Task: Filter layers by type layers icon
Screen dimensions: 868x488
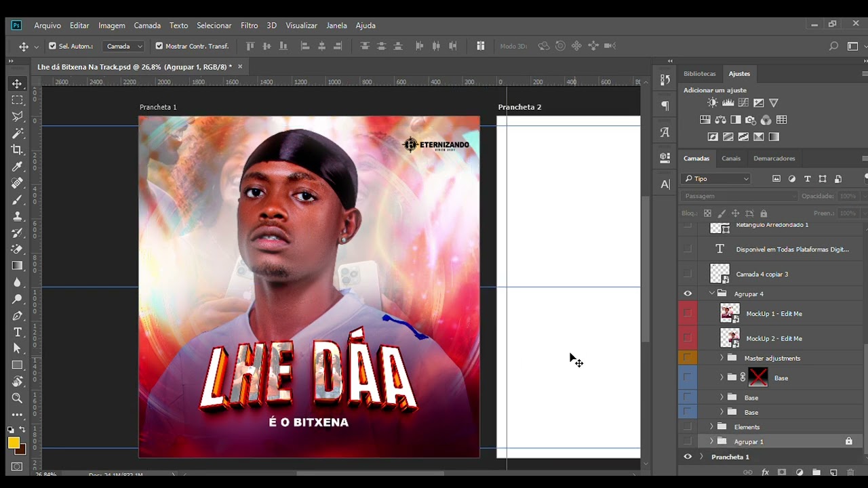Action: click(x=807, y=179)
